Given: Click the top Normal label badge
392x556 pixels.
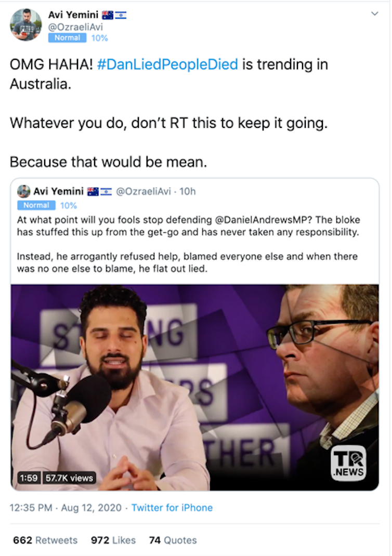Looking at the screenshot, I should point(67,38).
